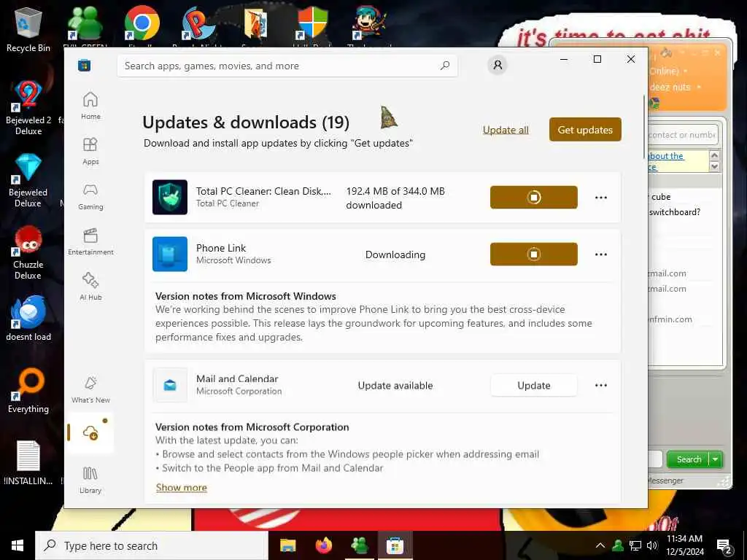Switch to Messenger on the taskbar
The width and height of the screenshot is (747, 560).
pyautogui.click(x=359, y=545)
